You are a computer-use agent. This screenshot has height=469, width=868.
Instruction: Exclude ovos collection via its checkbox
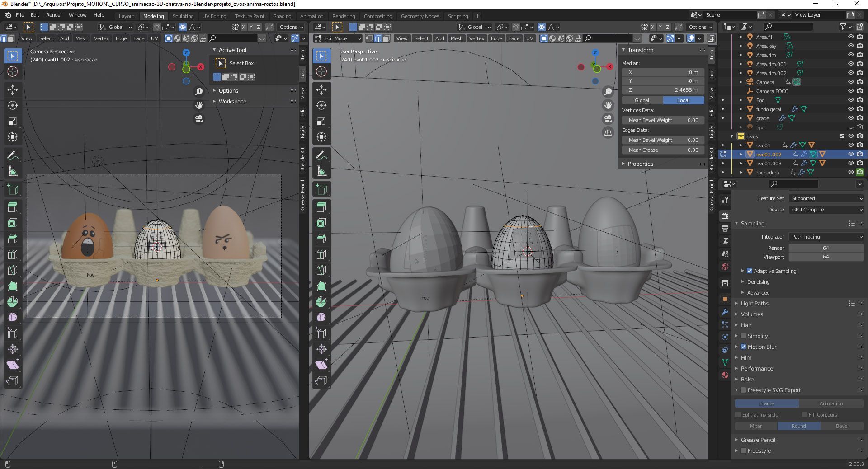click(842, 136)
